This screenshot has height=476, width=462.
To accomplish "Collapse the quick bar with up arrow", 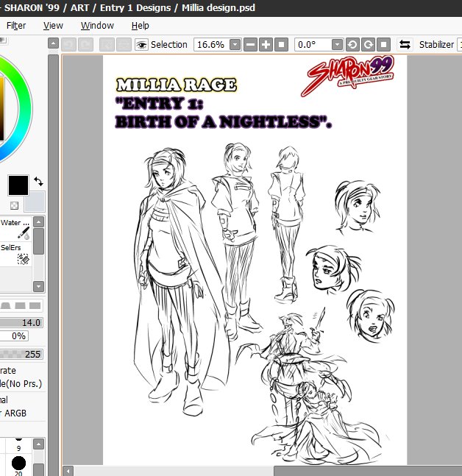I will [x=53, y=43].
